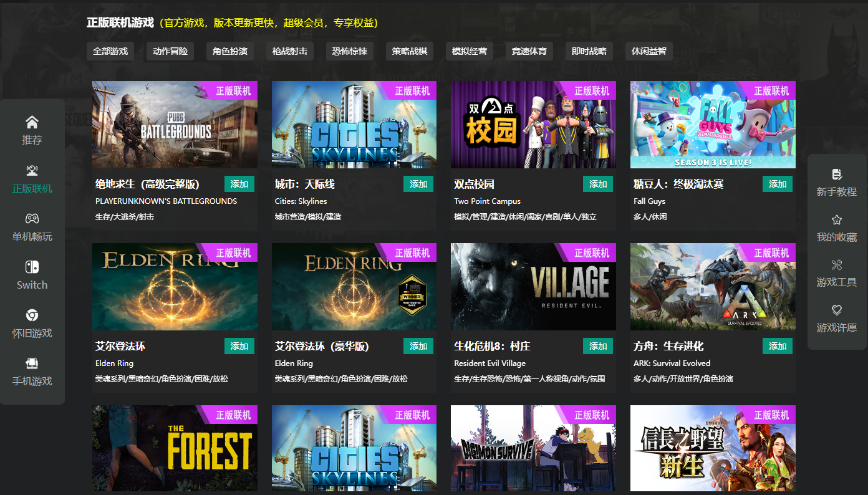This screenshot has width=868, height=495.
Task: Open the Fall Guys cover image
Action: [713, 125]
